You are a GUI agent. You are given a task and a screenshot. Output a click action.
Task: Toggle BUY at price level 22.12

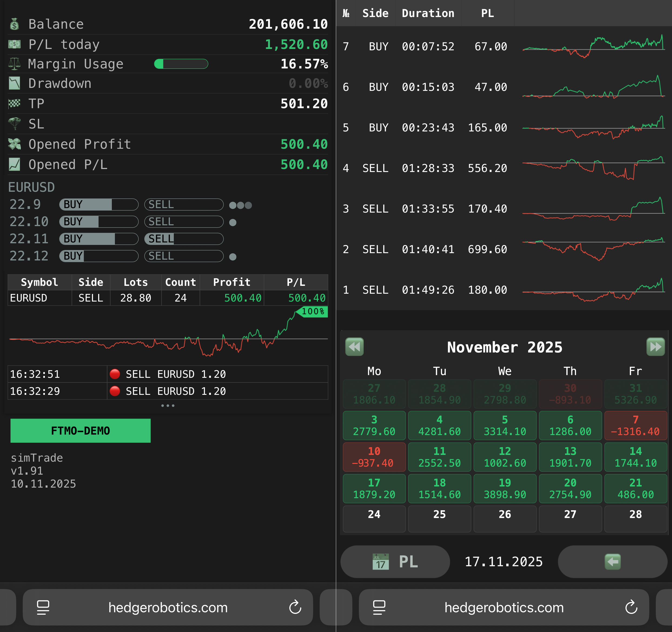98,256
